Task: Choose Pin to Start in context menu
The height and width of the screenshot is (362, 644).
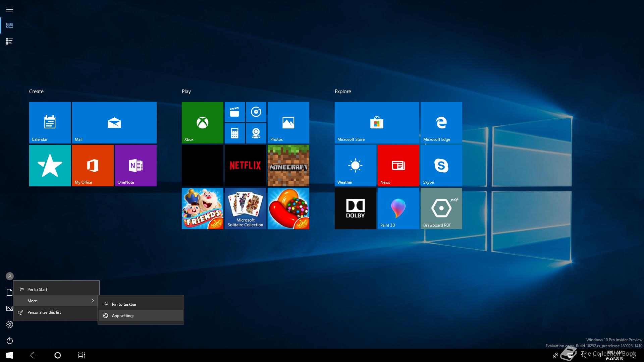Action: click(x=56, y=289)
